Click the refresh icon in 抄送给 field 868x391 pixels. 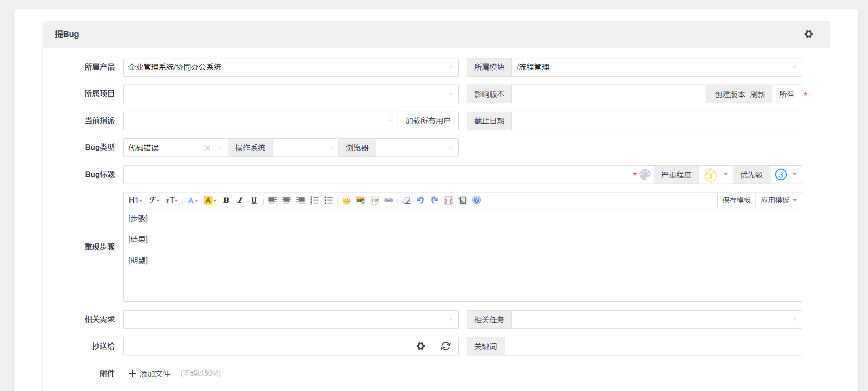[x=446, y=346]
